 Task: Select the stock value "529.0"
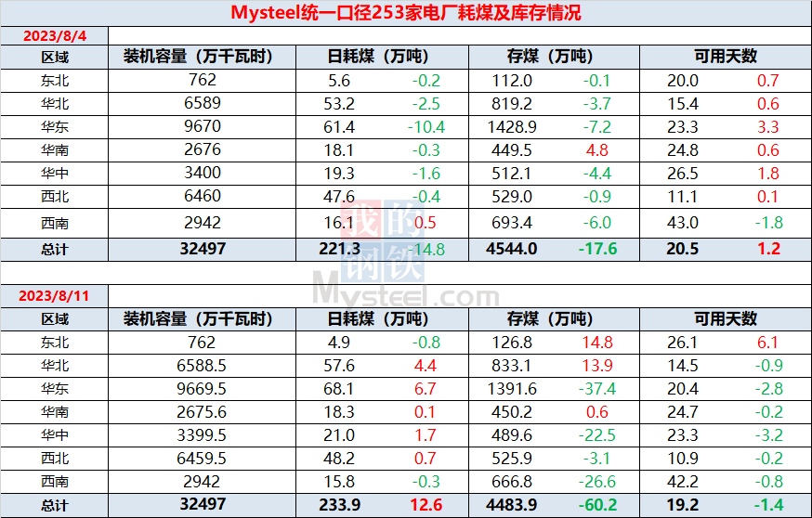pos(512,197)
